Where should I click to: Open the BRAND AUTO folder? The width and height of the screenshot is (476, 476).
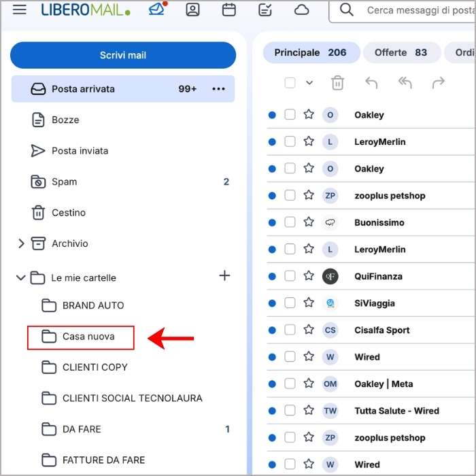(x=123, y=305)
